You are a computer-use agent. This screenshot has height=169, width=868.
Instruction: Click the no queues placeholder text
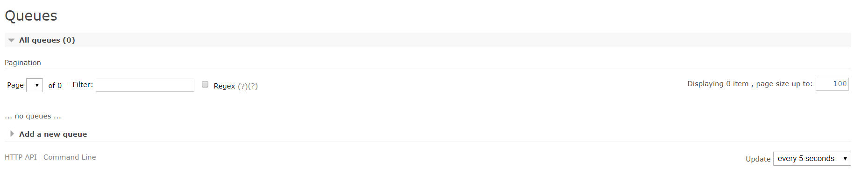point(33,116)
